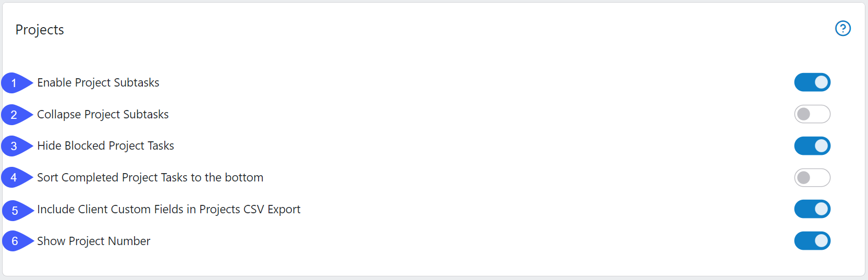
Task: Click the number 3 callout marker
Action: coord(17,146)
